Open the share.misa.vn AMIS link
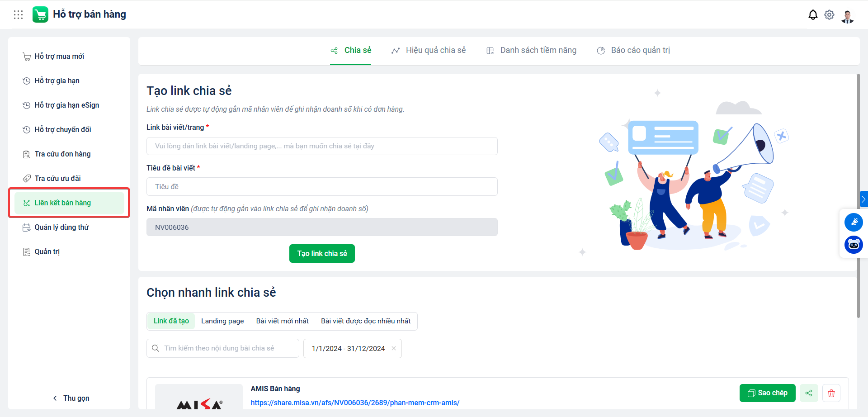This screenshot has width=868, height=417. point(355,403)
